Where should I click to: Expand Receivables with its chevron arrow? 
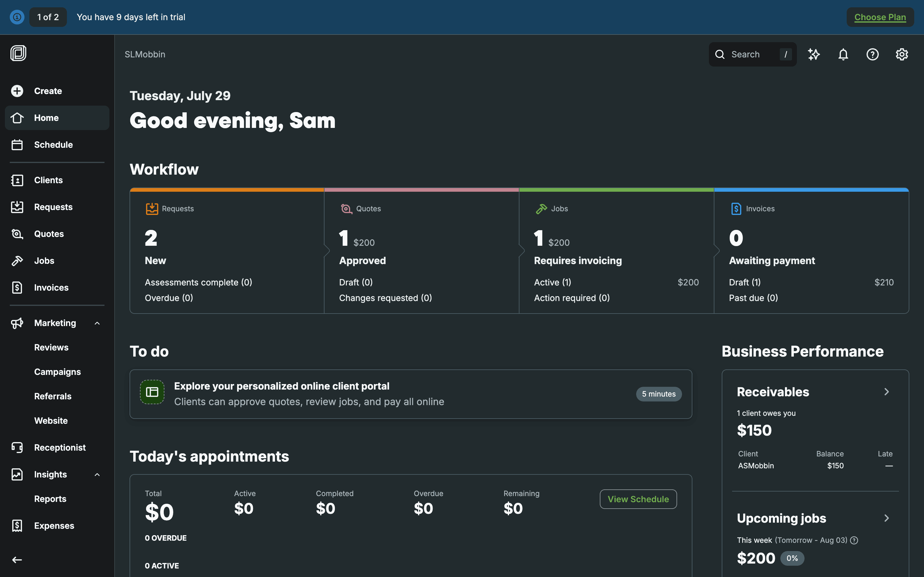click(887, 392)
